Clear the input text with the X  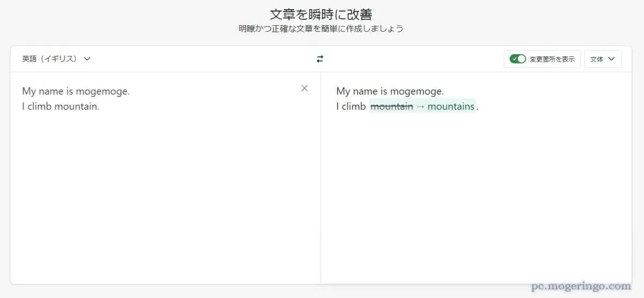[304, 88]
